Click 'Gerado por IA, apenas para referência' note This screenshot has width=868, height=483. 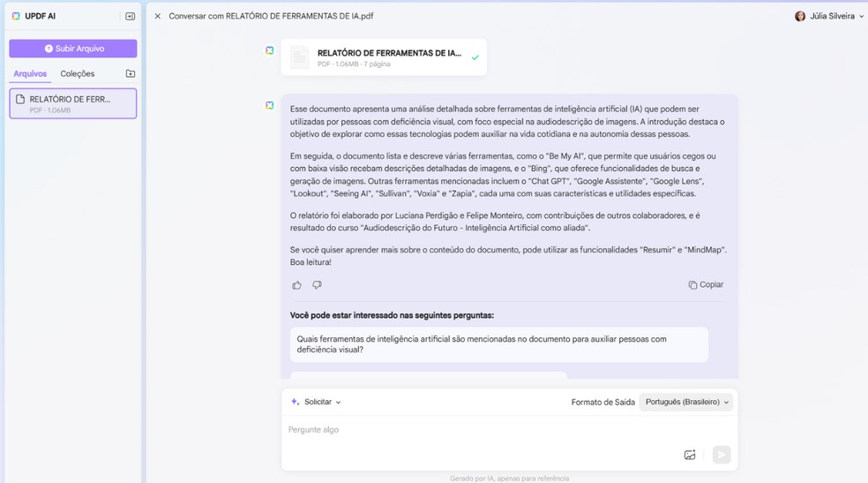click(x=509, y=479)
